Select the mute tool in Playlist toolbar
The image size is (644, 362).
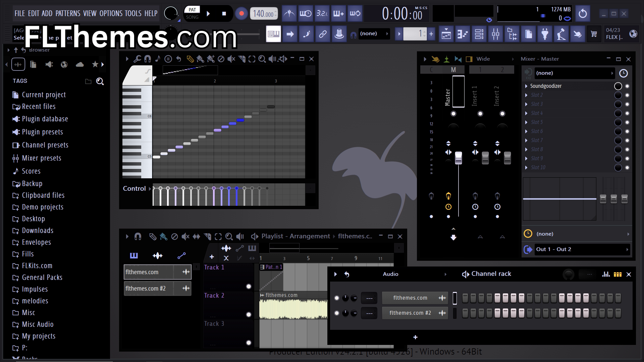click(x=185, y=237)
